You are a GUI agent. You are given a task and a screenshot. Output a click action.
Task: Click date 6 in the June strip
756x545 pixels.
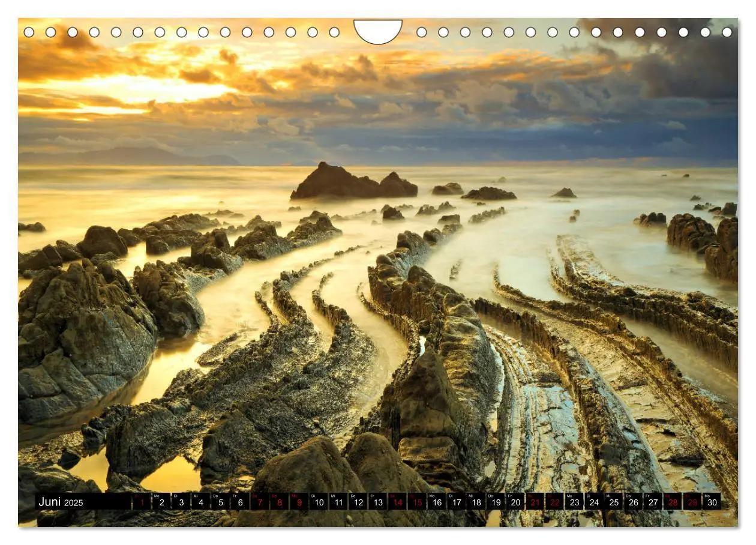pos(240,502)
